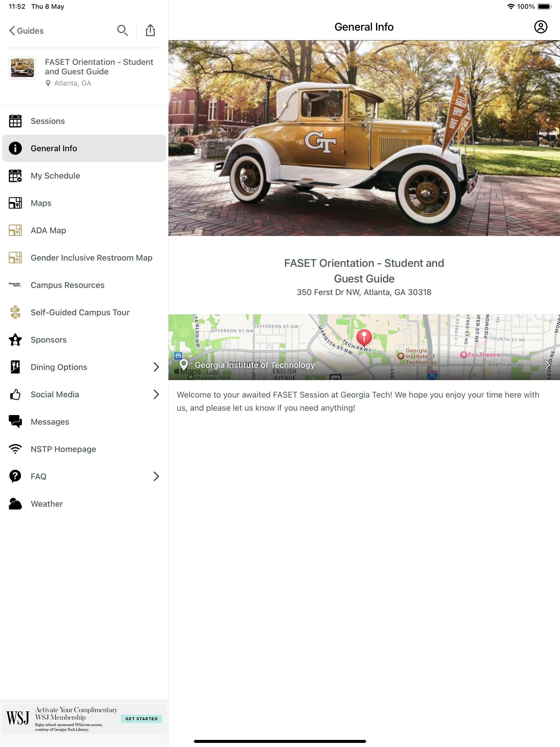The height and width of the screenshot is (747, 560).
Task: Tap the FASET guide thumbnail image
Action: click(22, 68)
